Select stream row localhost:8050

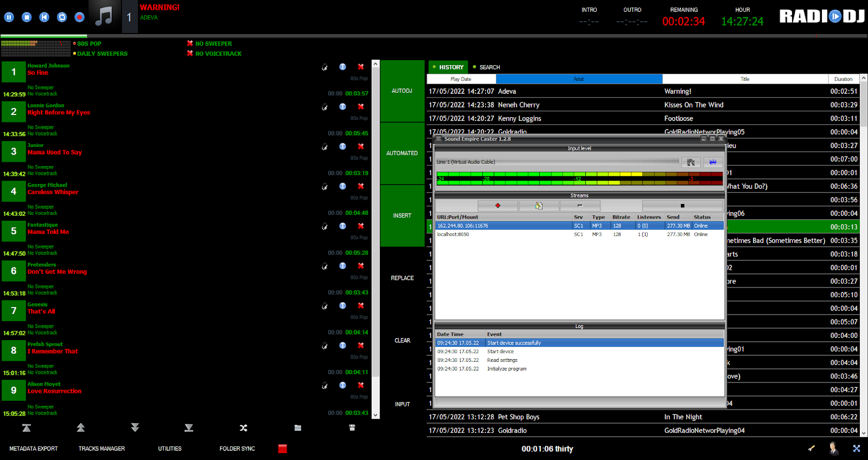click(x=579, y=234)
